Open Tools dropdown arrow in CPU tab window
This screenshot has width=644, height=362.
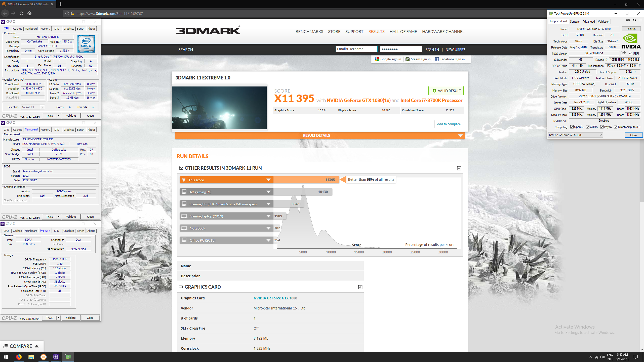coord(59,116)
